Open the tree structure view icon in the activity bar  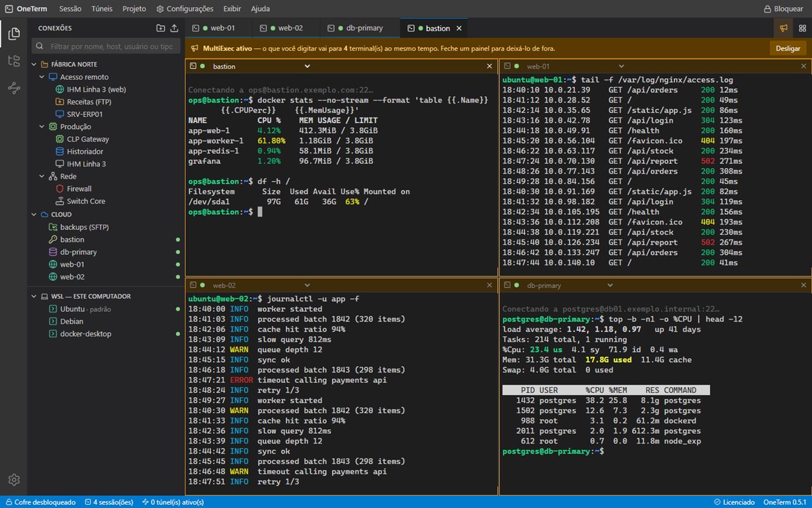pos(14,61)
